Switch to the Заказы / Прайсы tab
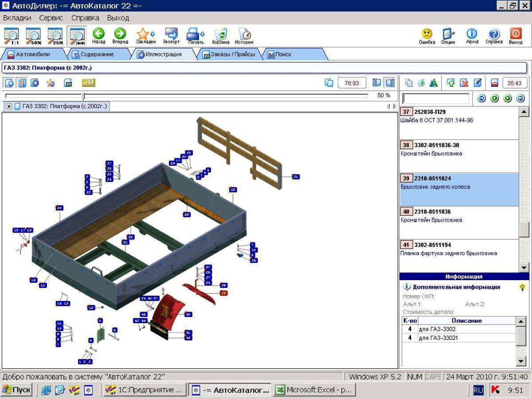This screenshot has height=399, width=532. pyautogui.click(x=229, y=55)
